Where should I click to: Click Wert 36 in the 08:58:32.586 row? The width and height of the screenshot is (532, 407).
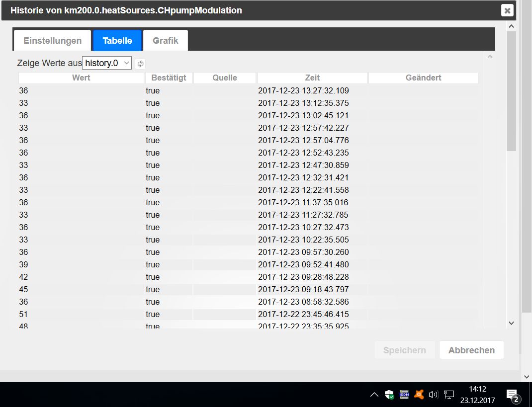pyautogui.click(x=23, y=302)
